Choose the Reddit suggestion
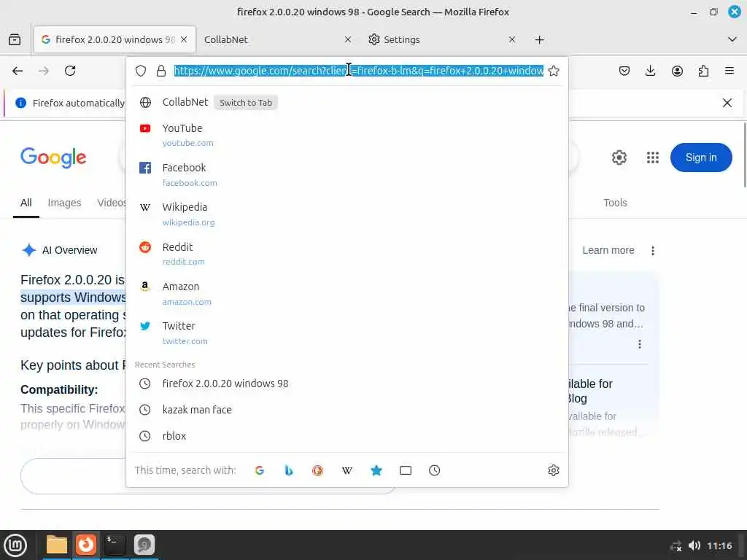 (x=347, y=254)
